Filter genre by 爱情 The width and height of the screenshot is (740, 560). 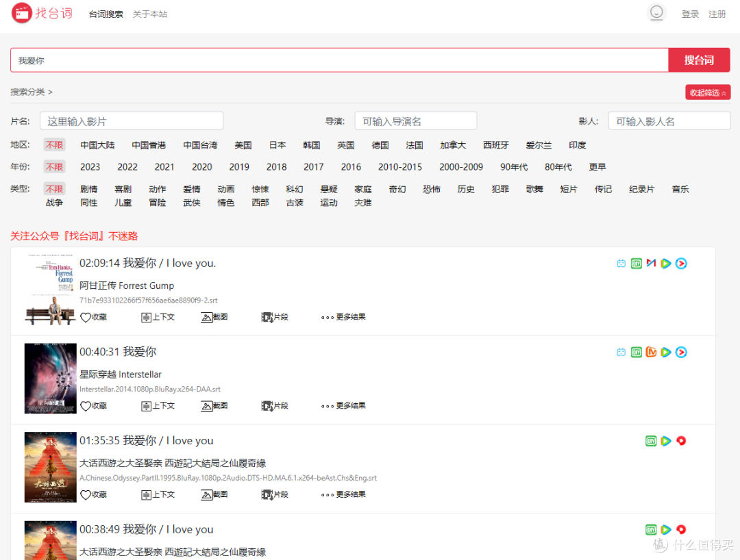192,189
